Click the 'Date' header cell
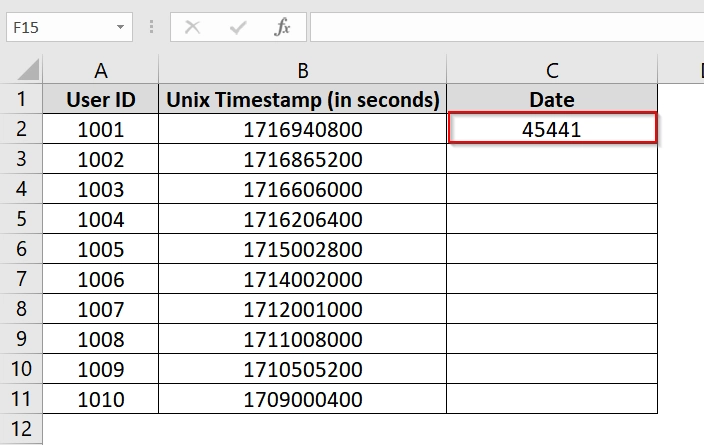Viewport: 704px width, 445px height. tap(552, 99)
